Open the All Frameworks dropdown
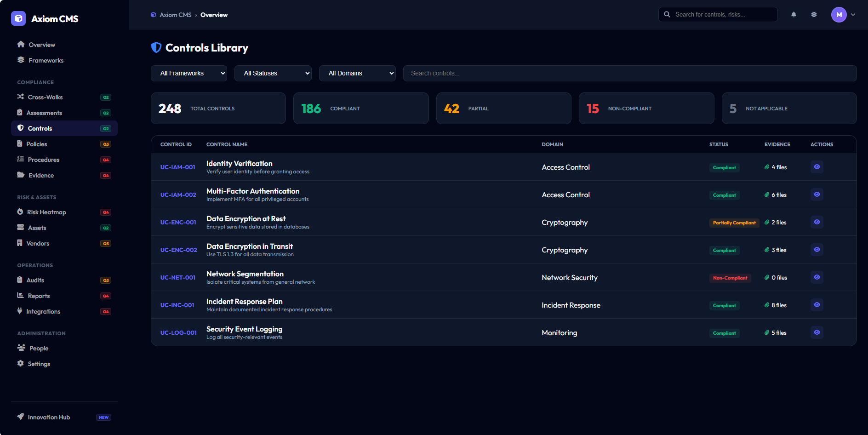The image size is (868, 435). 188,73
